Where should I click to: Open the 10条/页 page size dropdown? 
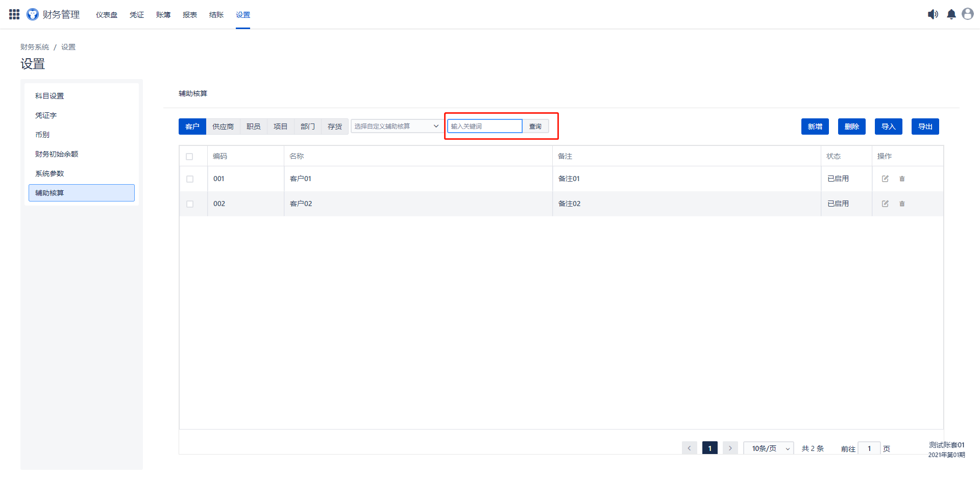[768, 448]
